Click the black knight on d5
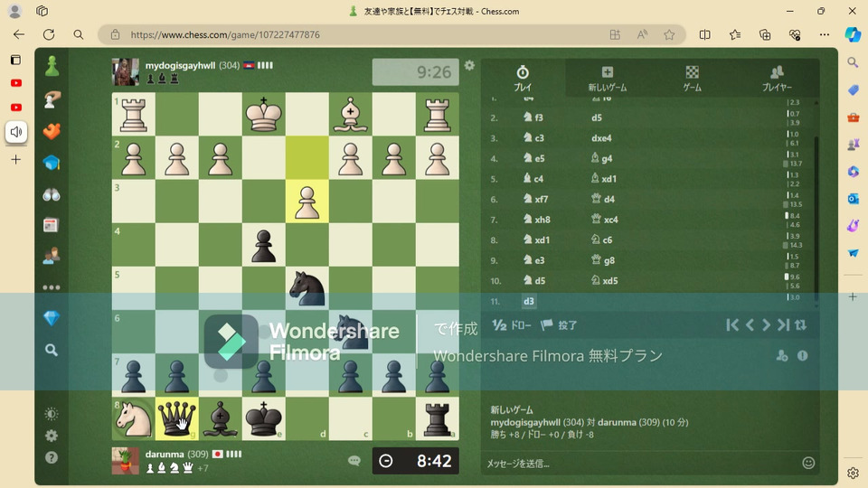The width and height of the screenshot is (868, 488). click(x=307, y=288)
